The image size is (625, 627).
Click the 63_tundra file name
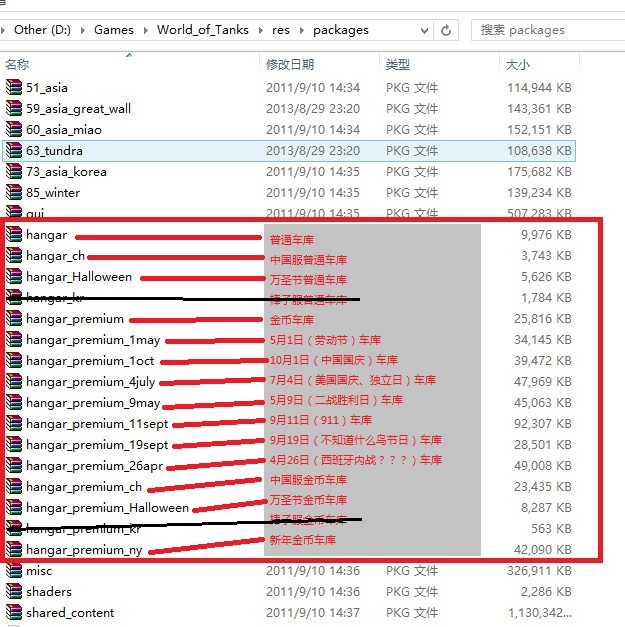click(x=54, y=151)
